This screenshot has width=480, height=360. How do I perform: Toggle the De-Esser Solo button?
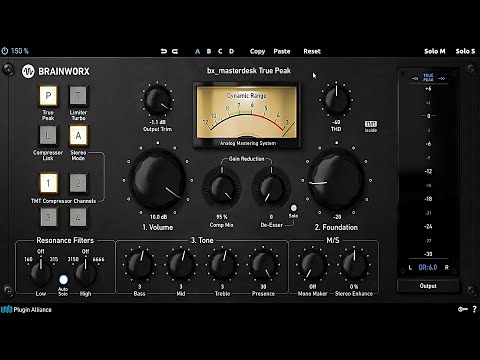click(x=294, y=208)
